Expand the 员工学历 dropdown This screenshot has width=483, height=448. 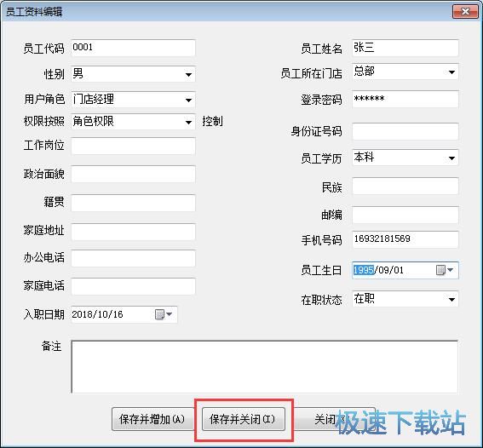pyautogui.click(x=451, y=158)
